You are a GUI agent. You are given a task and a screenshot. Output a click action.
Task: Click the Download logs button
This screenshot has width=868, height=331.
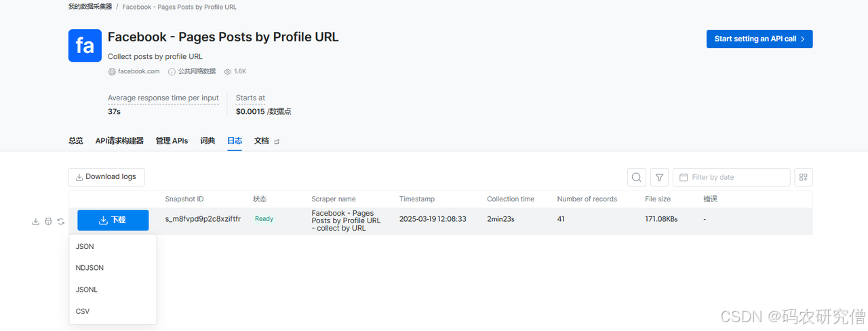106,177
